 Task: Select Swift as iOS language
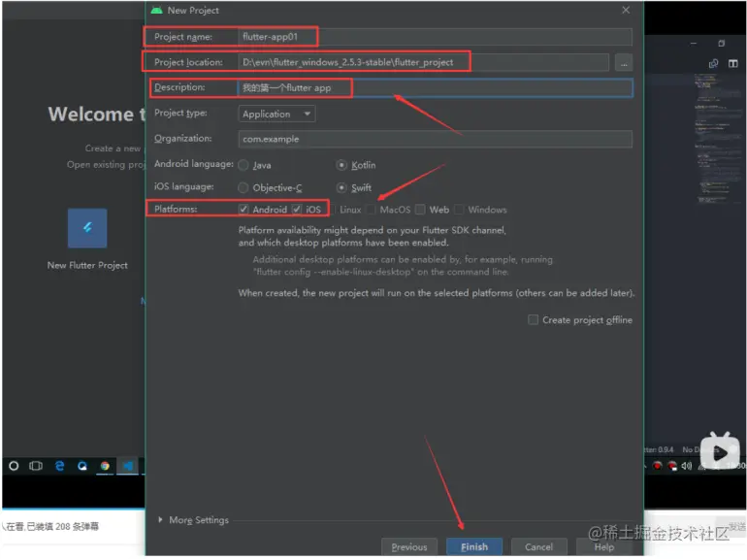(x=341, y=187)
